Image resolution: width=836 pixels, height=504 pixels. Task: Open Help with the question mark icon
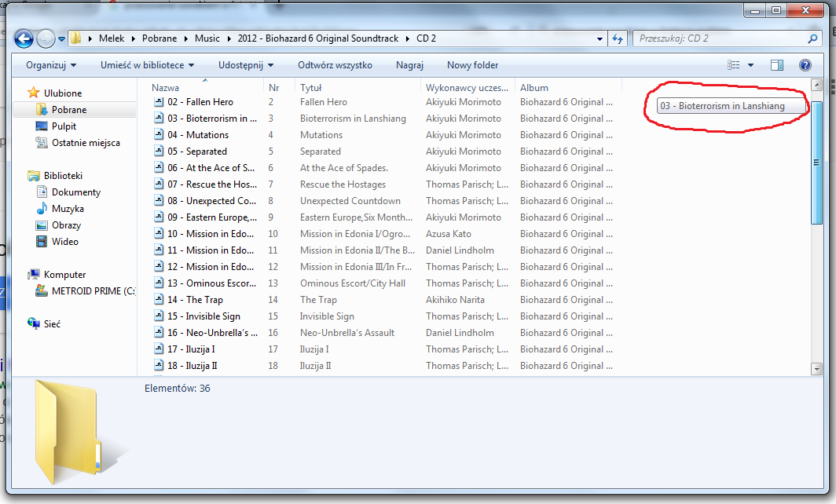[x=805, y=65]
